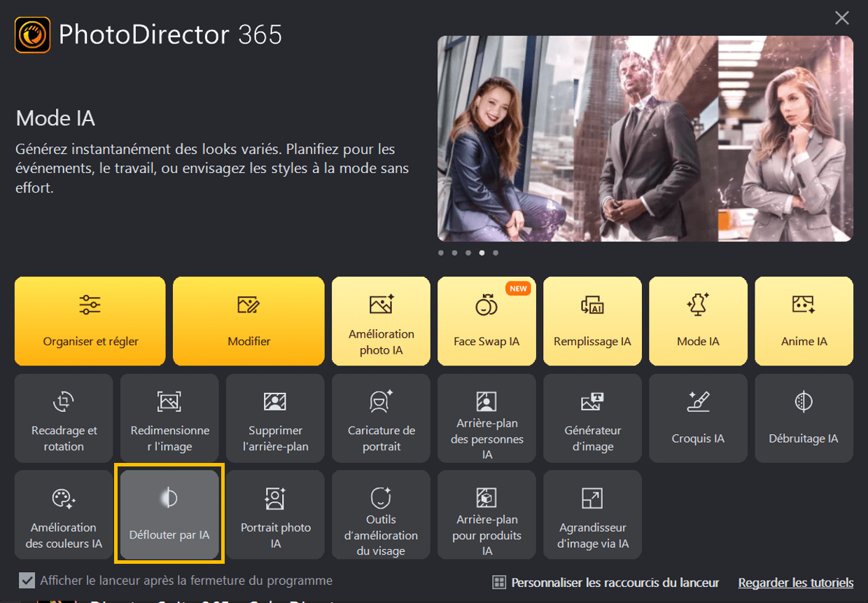Launch Générateur d'image tool

click(x=592, y=418)
